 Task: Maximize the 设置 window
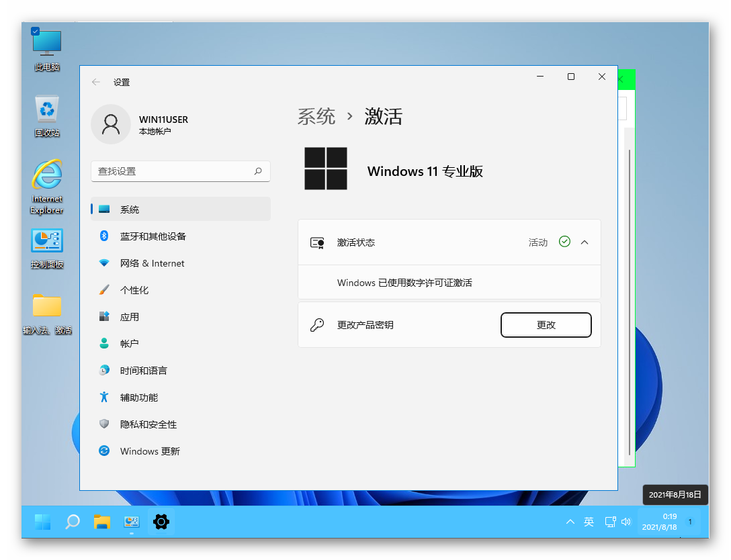point(570,77)
